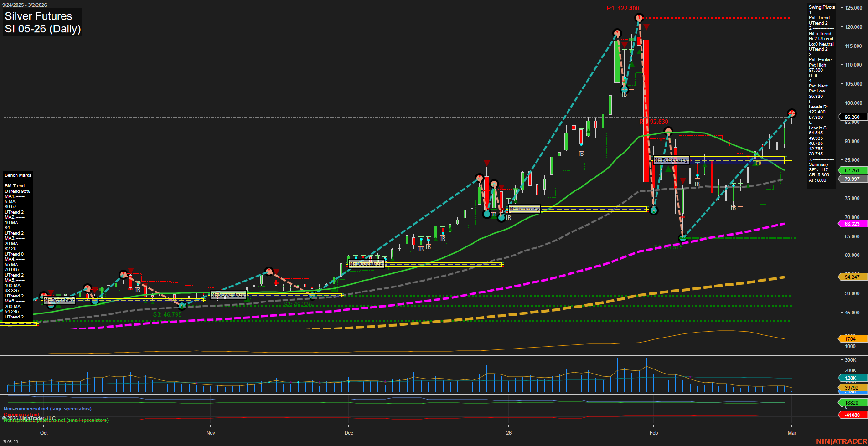868x446 pixels.
Task: Click the M:February month range box
Action: [x=671, y=160]
